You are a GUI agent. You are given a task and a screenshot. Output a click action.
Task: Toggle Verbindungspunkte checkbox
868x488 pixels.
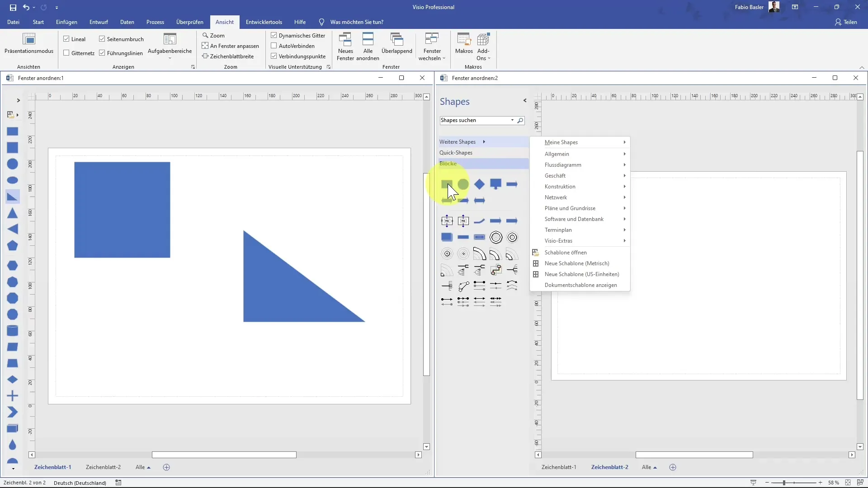(x=274, y=56)
